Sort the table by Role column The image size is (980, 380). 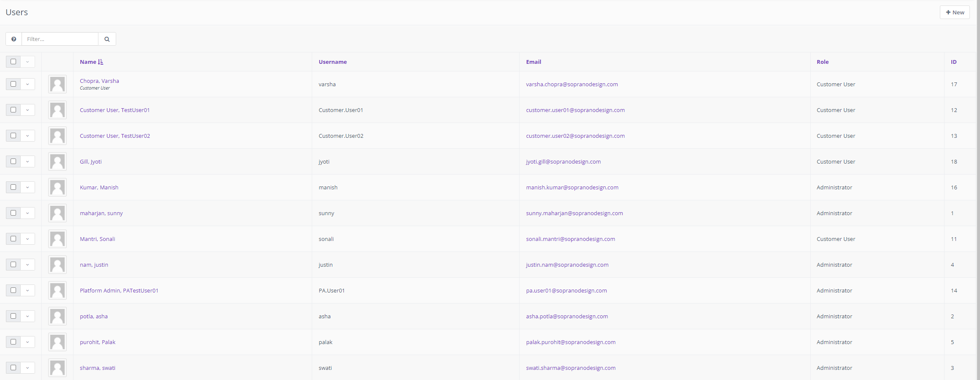click(x=822, y=62)
